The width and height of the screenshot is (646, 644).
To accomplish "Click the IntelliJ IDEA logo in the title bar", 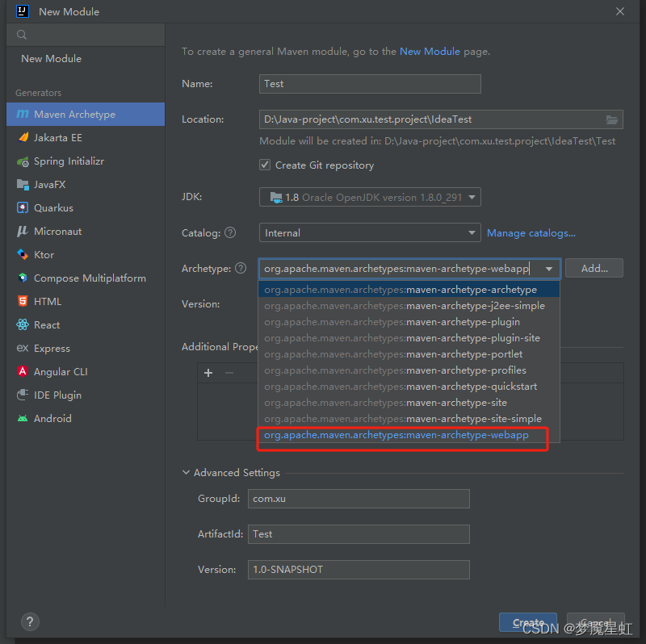I will (x=23, y=11).
